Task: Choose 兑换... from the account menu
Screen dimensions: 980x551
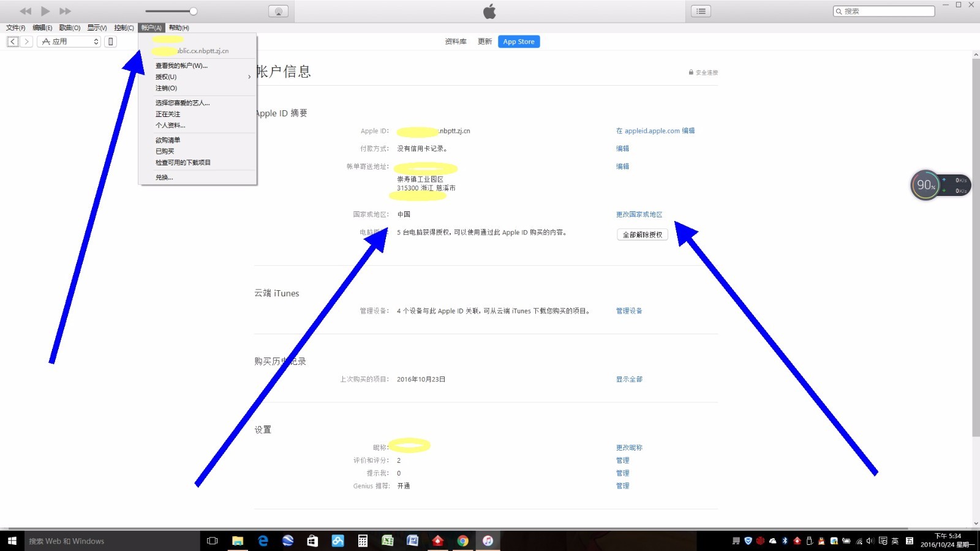Action: click(164, 178)
